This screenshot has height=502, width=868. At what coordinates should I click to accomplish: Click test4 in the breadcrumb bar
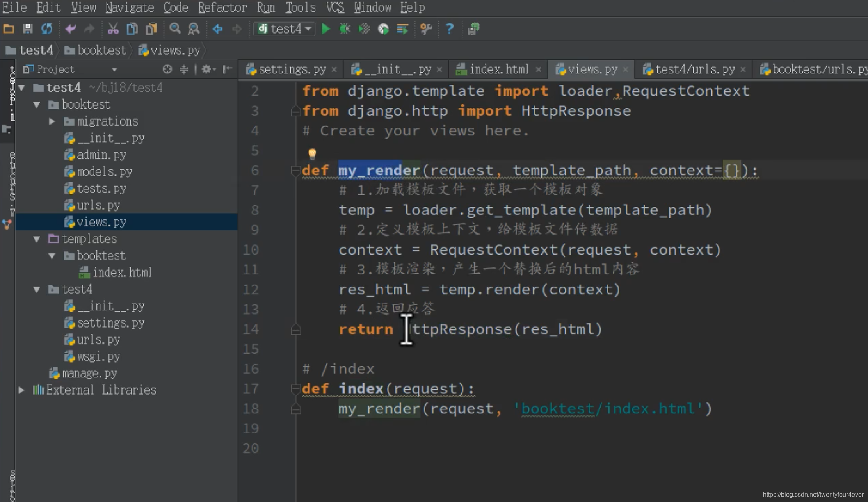30,50
